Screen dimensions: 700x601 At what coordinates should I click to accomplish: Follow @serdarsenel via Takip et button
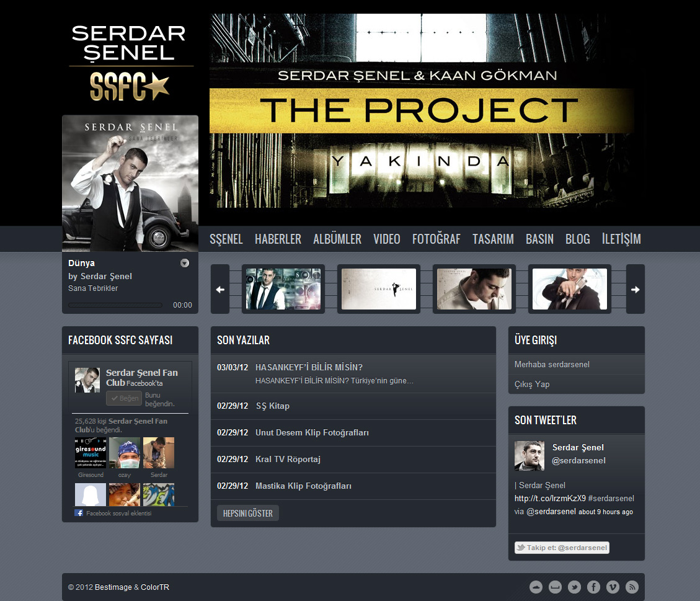click(562, 548)
